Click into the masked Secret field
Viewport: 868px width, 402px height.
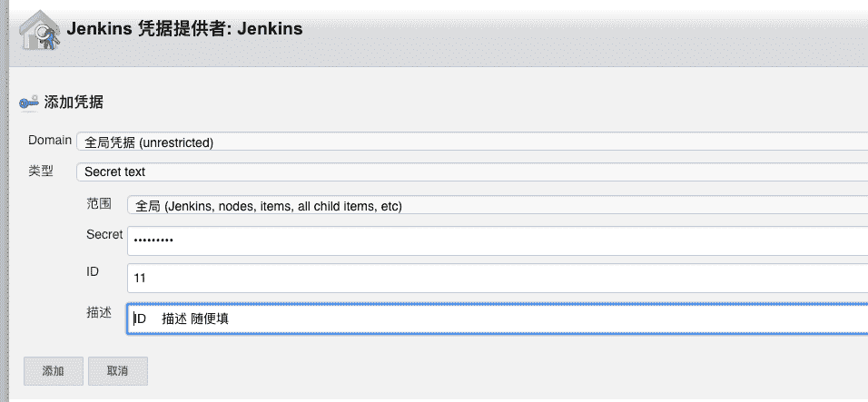498,240
